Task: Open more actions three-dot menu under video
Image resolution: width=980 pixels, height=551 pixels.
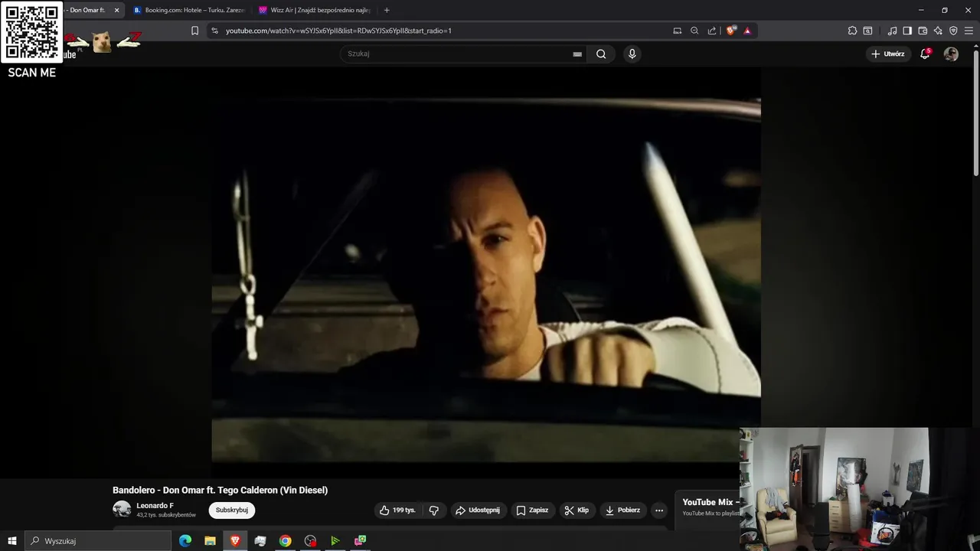Action: pyautogui.click(x=659, y=510)
